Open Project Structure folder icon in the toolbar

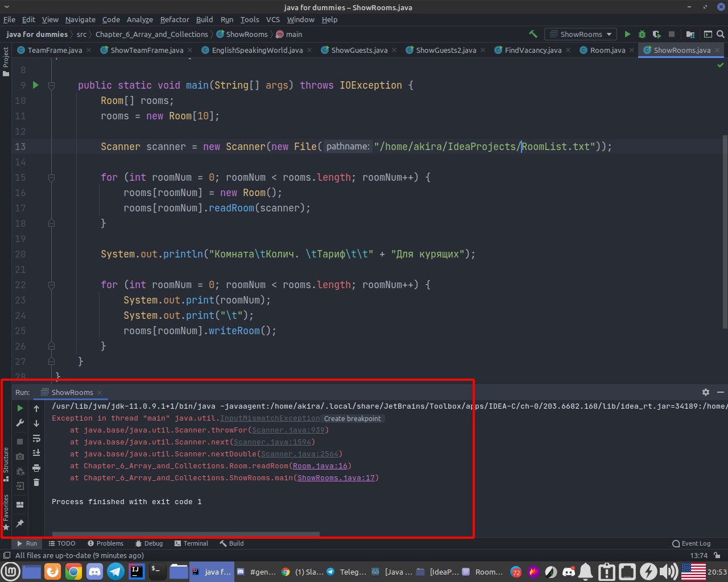coord(690,34)
